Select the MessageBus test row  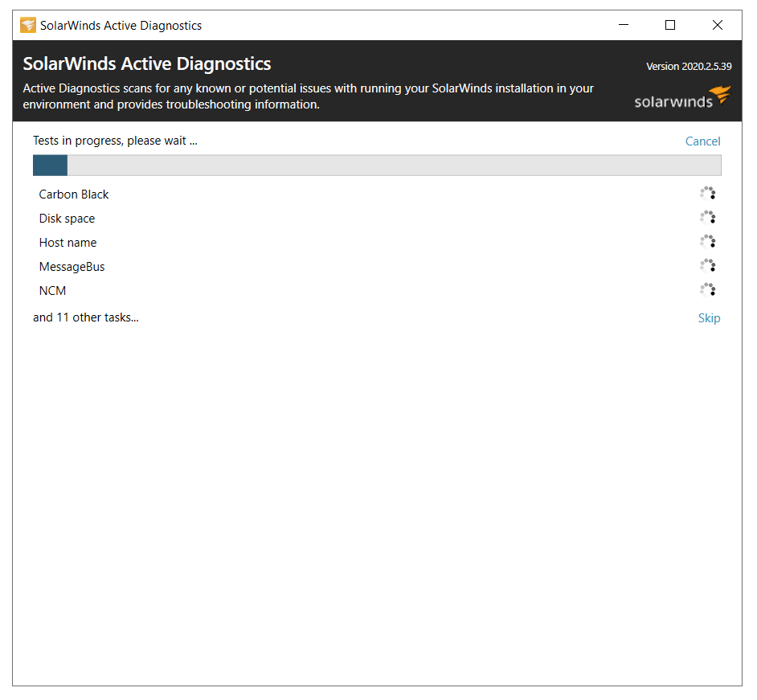point(377,267)
